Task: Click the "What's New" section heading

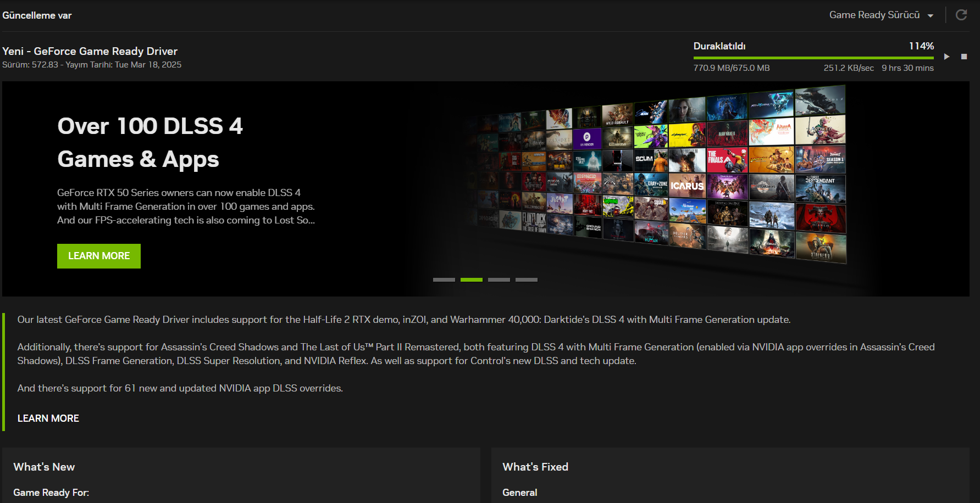Action: [44, 467]
